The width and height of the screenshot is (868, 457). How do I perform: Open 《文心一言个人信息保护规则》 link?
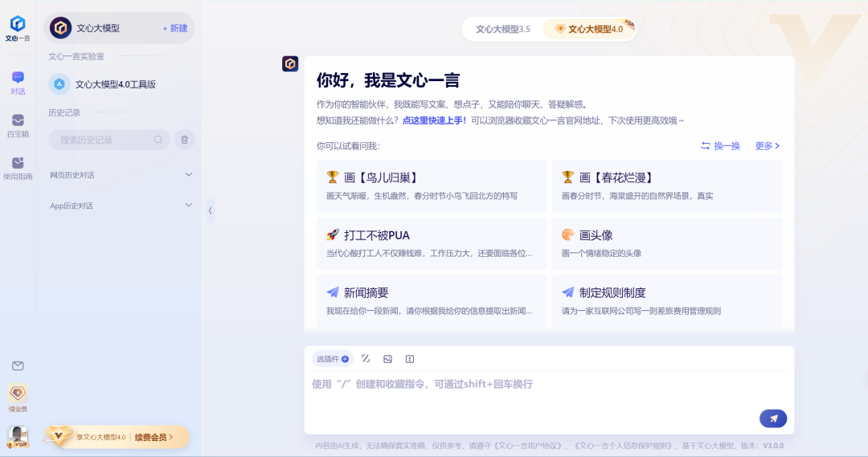(625, 446)
